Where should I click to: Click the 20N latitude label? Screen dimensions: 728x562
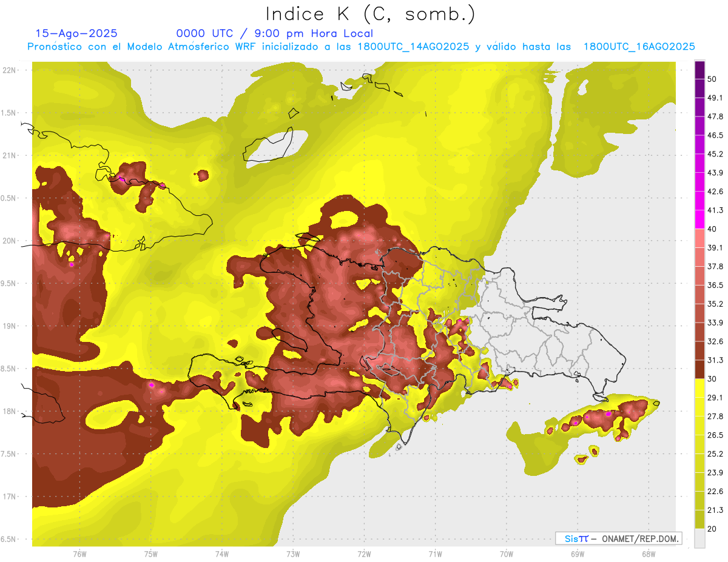point(9,241)
